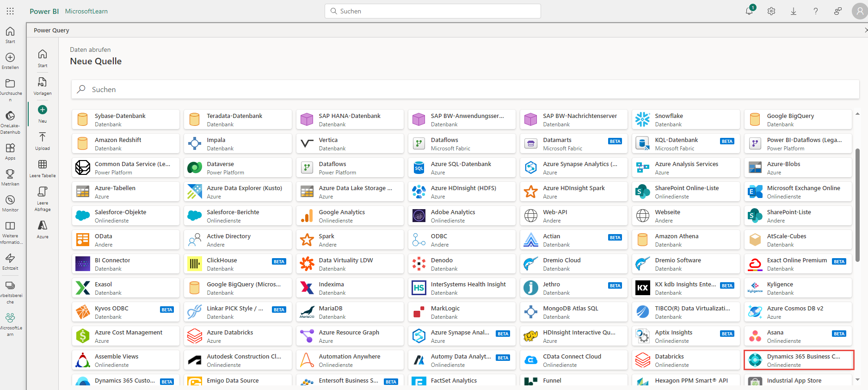This screenshot has width=868, height=390.
Task: Select the ODBC connector
Action: [x=462, y=240]
